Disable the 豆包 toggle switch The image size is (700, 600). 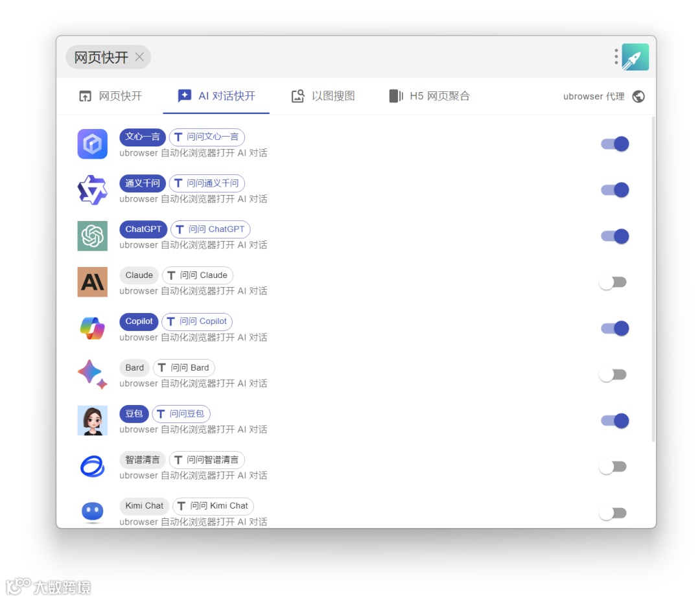(614, 421)
